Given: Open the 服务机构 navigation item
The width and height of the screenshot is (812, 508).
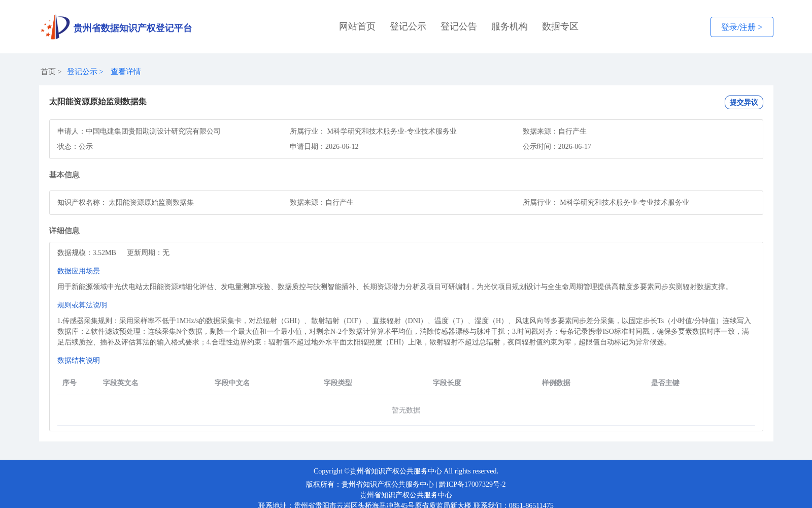Looking at the screenshot, I should (510, 26).
